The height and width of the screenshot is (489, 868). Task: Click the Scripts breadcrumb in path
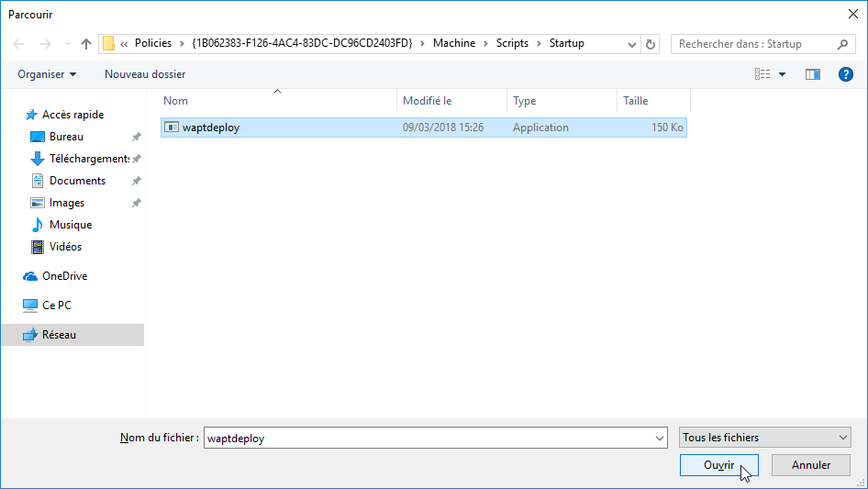[512, 43]
